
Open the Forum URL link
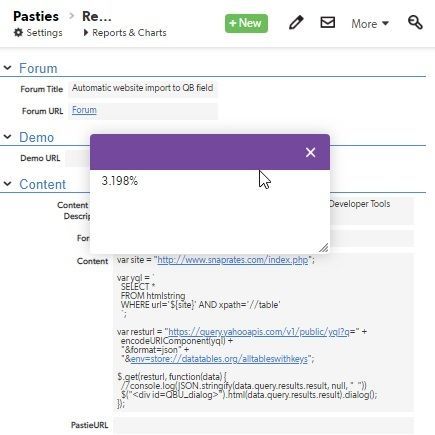84,110
